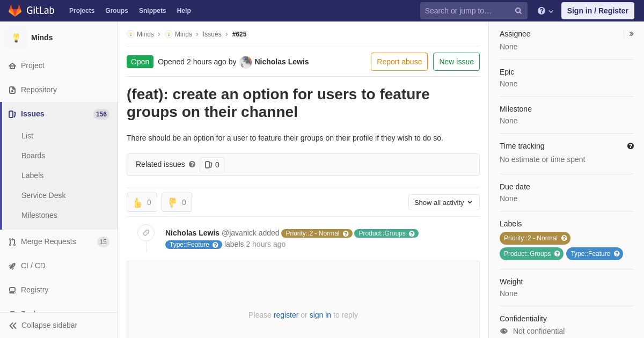Viewport: 644px width, 338px height.
Task: Click help icon on sidebar Type::Feature label
Action: [x=617, y=254]
